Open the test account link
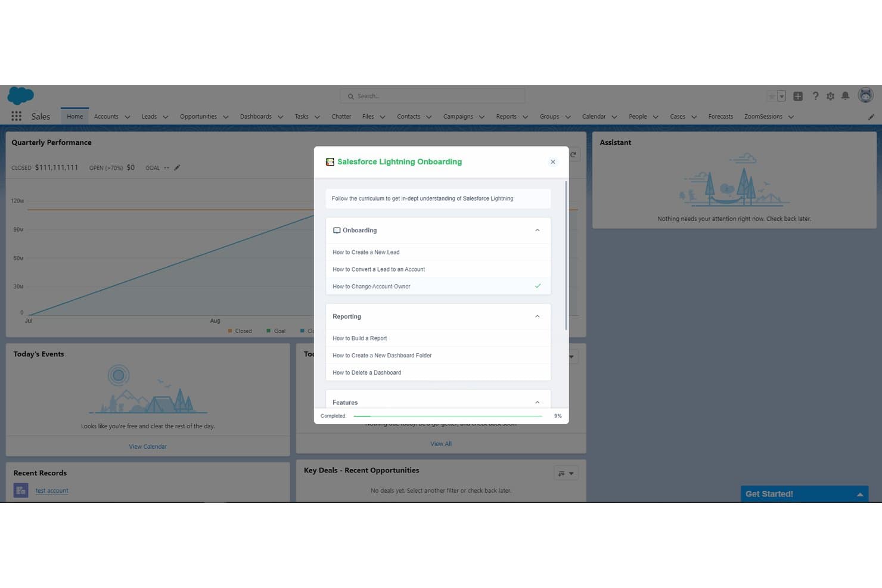 [52, 491]
